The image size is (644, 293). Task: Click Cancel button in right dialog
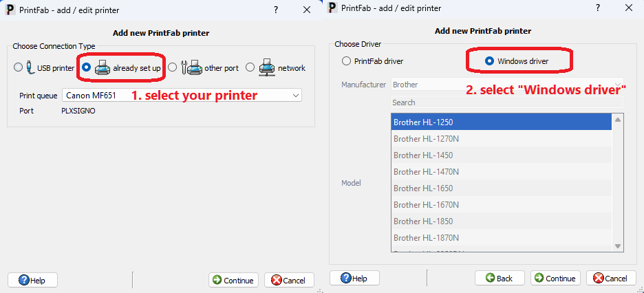pos(611,278)
